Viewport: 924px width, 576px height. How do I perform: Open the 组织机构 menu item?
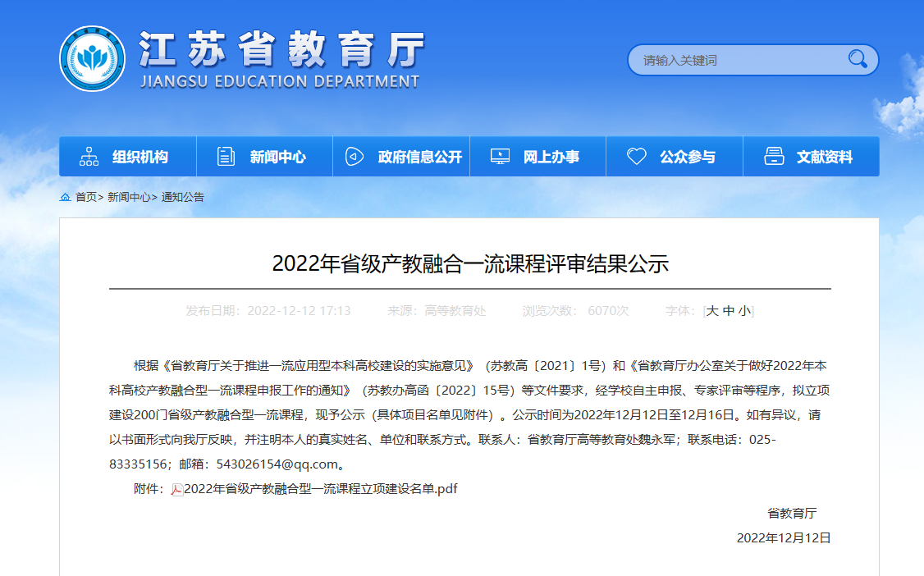tap(140, 157)
